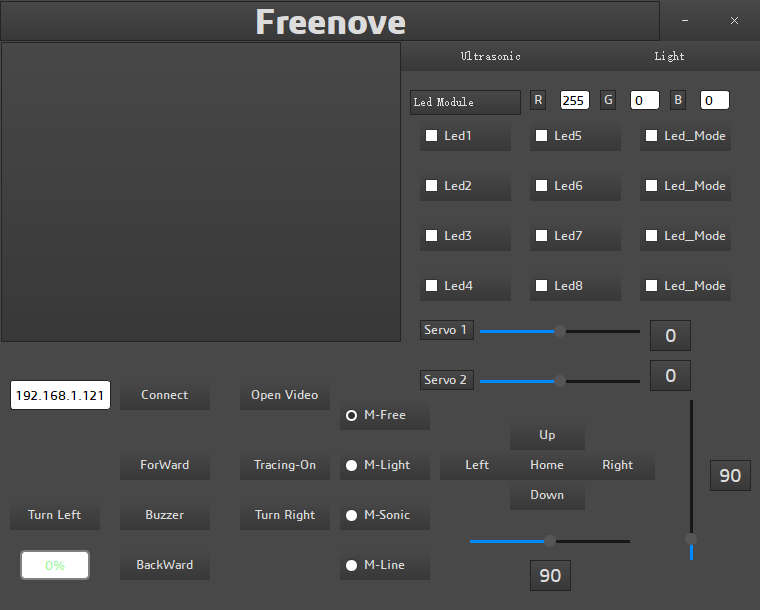Click the BackWard button
Viewport: 760px width, 610px height.
[165, 565]
